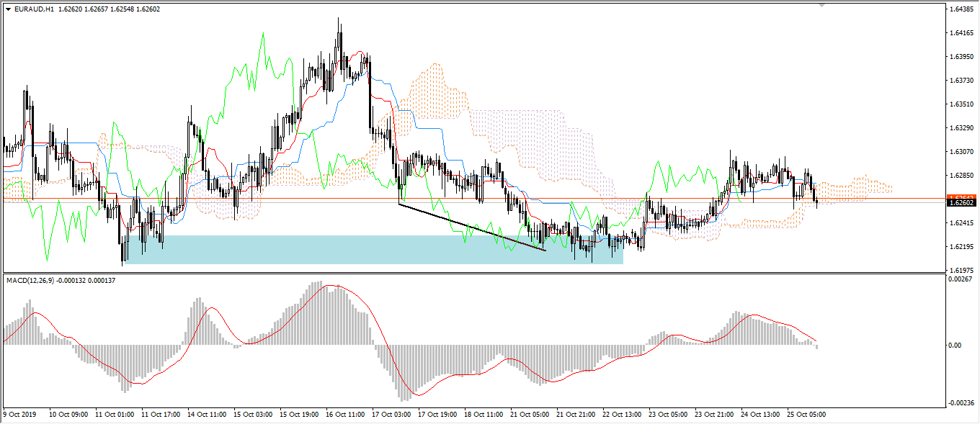Click the 11 Oct 17:00 time label
The width and height of the screenshot is (980, 424).
[x=161, y=415]
